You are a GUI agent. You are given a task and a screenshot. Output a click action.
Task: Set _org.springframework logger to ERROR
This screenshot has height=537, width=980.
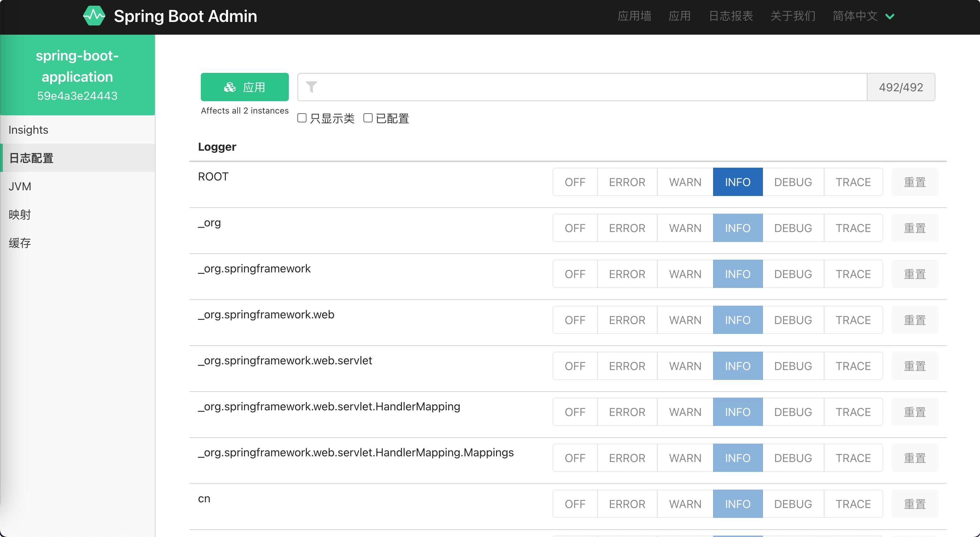point(627,274)
